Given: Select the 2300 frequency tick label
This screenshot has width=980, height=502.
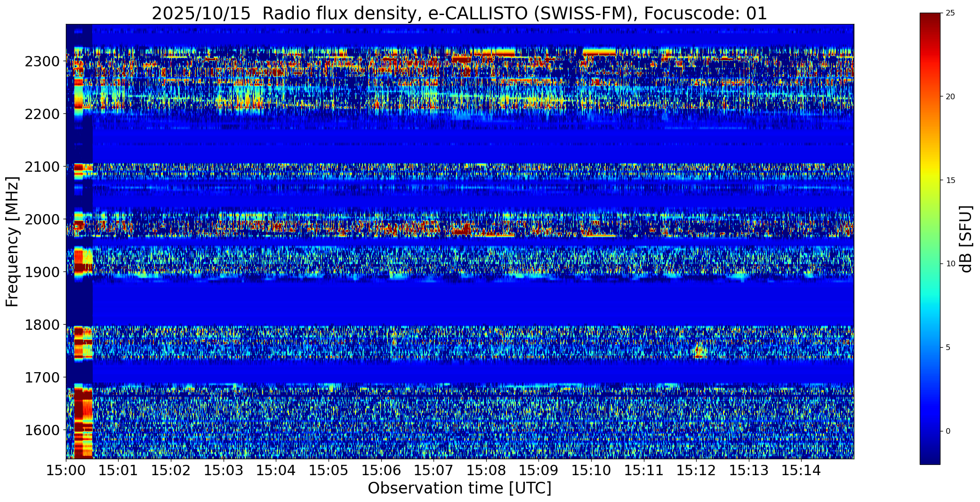Looking at the screenshot, I should coord(43,62).
